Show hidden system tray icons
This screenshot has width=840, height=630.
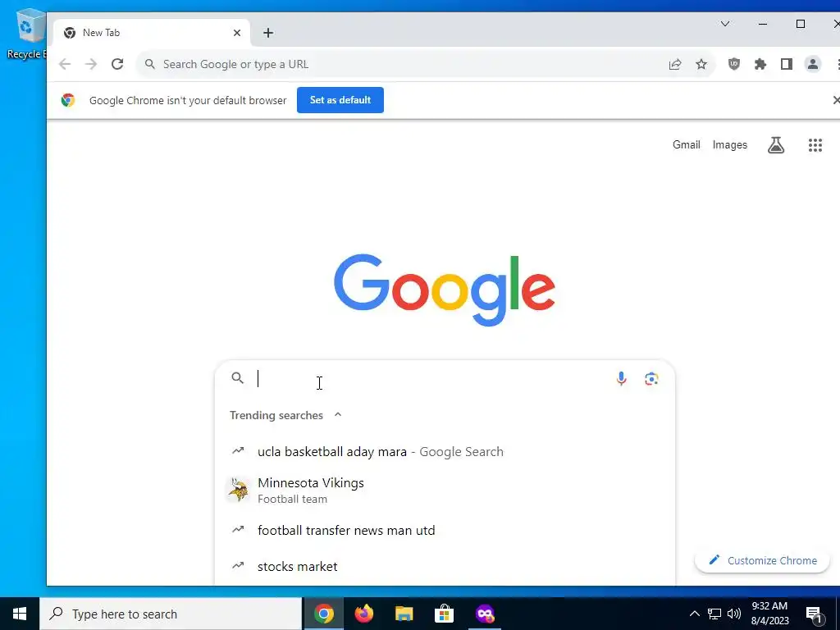point(694,614)
